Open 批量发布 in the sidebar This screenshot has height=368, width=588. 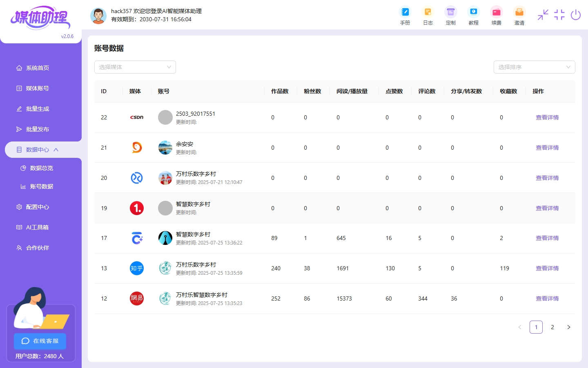(37, 129)
